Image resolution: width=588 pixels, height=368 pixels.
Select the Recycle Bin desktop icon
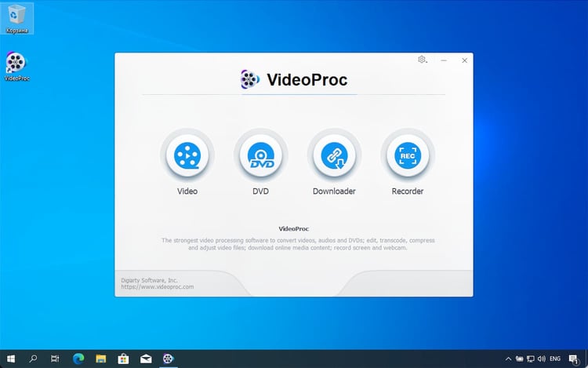16,18
